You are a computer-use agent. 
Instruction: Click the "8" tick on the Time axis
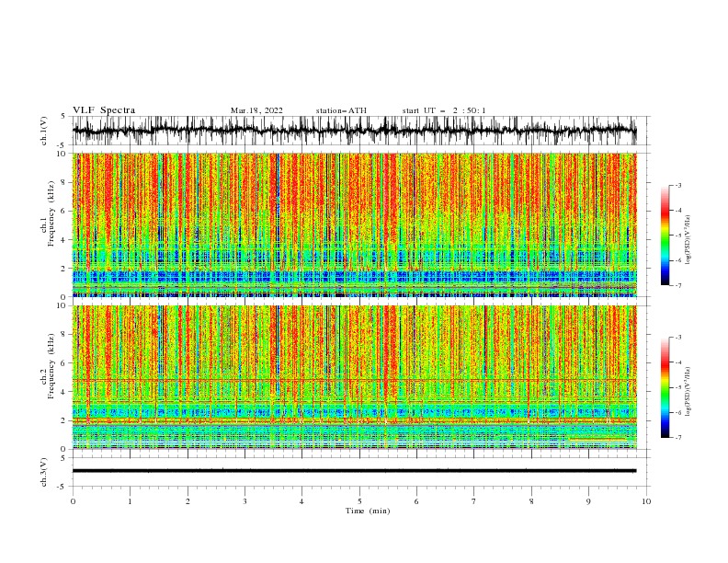click(531, 501)
